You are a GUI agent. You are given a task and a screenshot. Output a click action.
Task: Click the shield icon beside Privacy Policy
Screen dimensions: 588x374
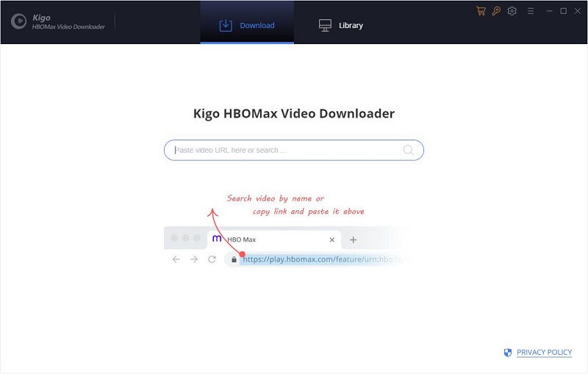coord(508,353)
